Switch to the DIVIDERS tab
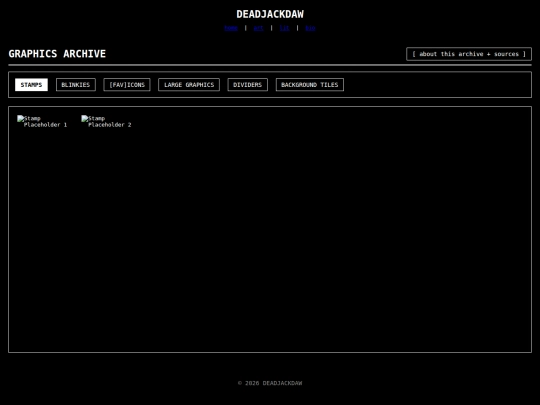Viewport: 540px width, 405px height. coord(248,85)
